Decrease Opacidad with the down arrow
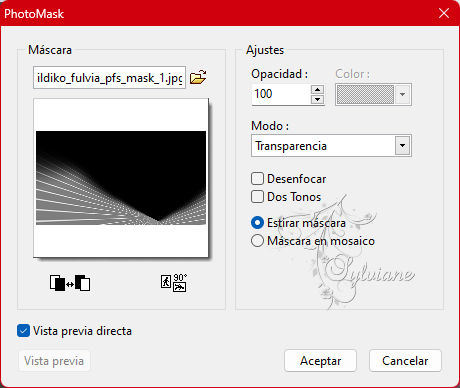 point(317,99)
